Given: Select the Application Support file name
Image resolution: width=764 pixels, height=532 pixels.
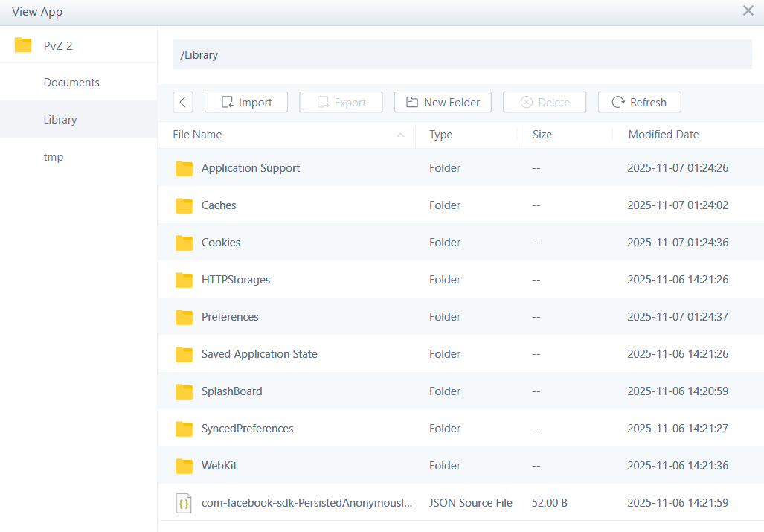Looking at the screenshot, I should [x=251, y=168].
